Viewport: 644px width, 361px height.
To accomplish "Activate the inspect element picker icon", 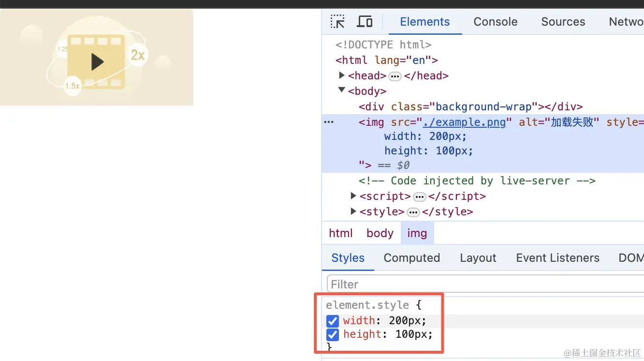I will 337,22.
